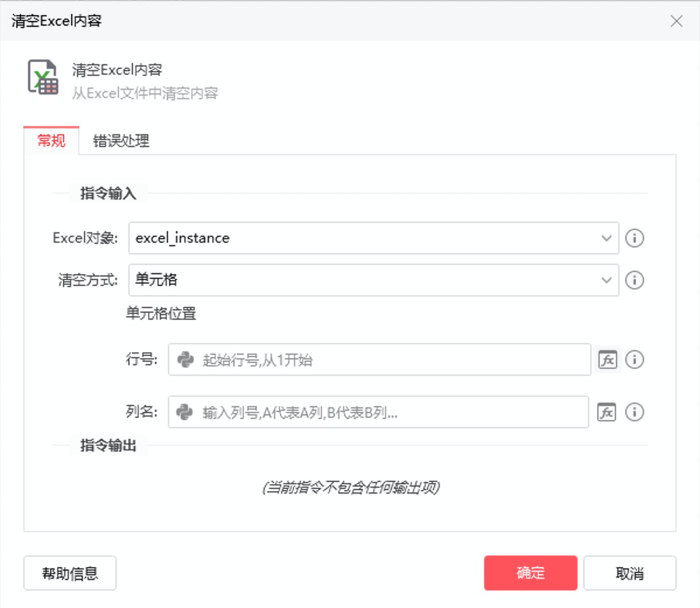
Task: Expand the 清空方式 dropdown
Action: [607, 280]
